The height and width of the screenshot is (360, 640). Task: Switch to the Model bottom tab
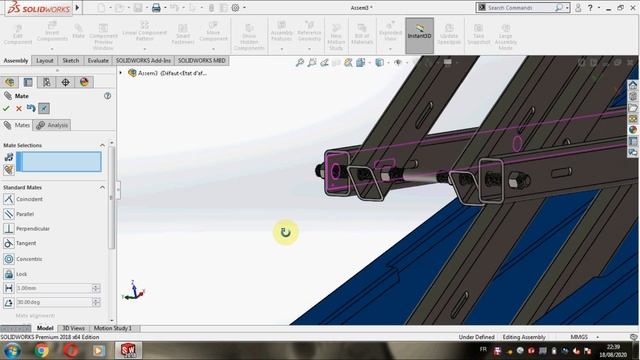[x=45, y=328]
